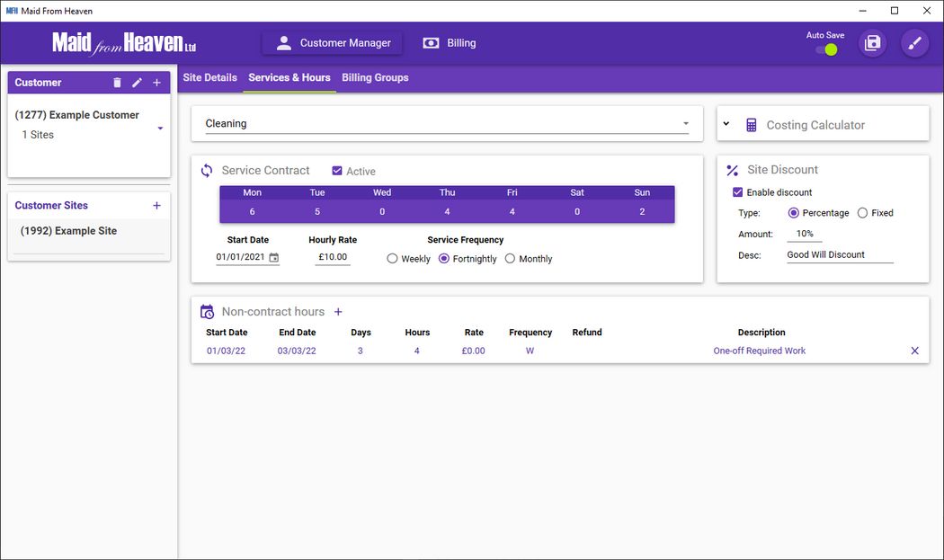Image resolution: width=944 pixels, height=560 pixels.
Task: Expand the Costing Calculator panel
Action: (726, 124)
